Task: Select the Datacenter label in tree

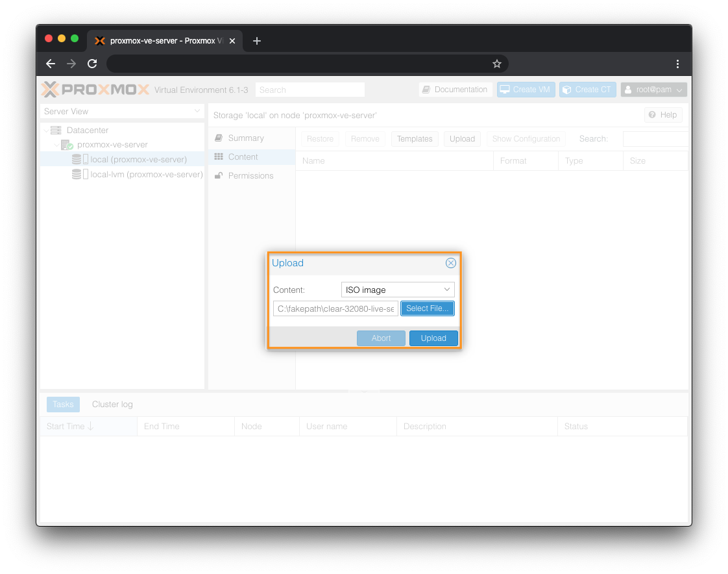Action: tap(88, 130)
